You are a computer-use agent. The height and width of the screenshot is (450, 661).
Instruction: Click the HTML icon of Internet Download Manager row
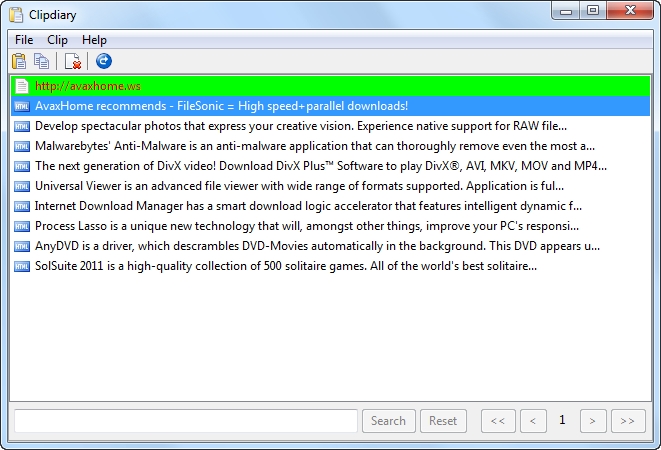pyautogui.click(x=21, y=206)
